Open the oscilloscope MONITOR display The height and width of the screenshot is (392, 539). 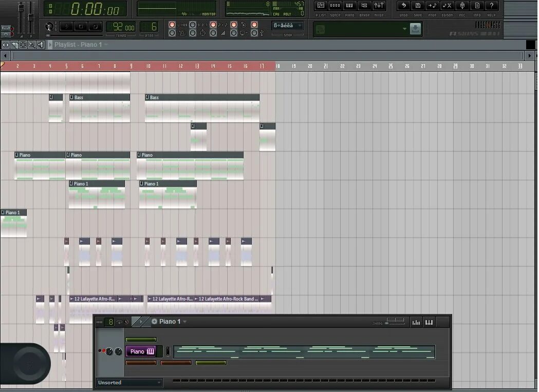177,8
